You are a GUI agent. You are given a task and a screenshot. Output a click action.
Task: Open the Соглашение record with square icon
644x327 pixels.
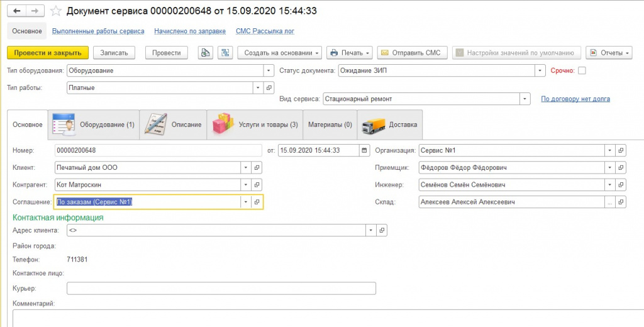(257, 202)
